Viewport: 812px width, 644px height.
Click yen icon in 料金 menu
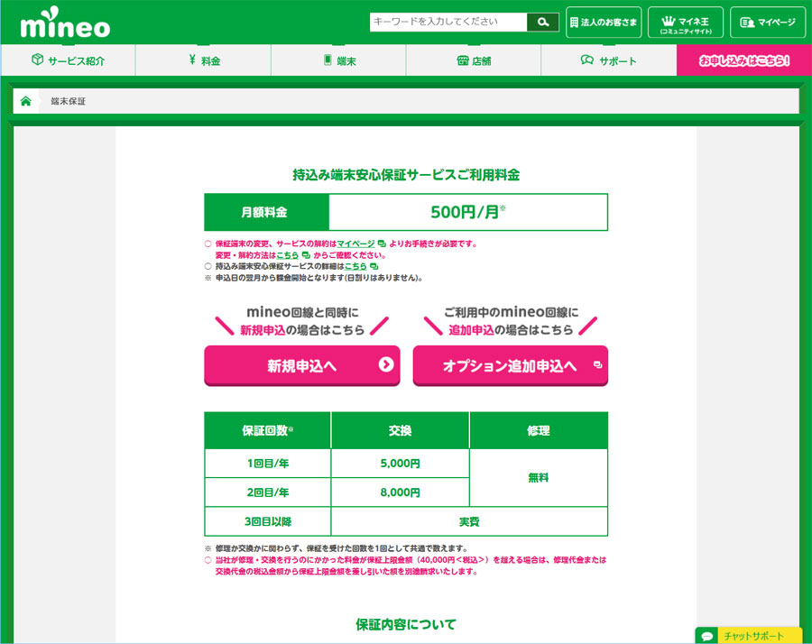(x=192, y=60)
